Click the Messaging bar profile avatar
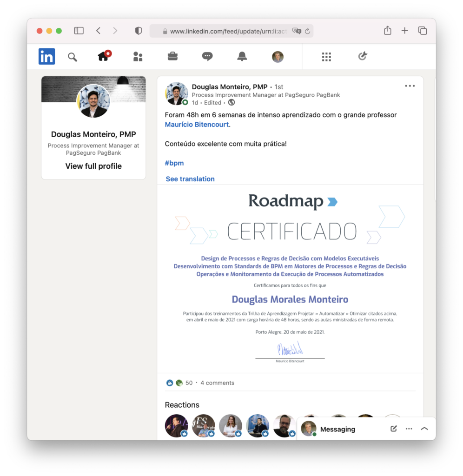 [308, 429]
